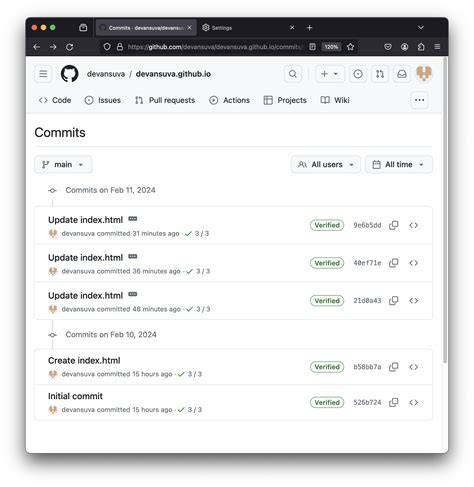The image size is (474, 487).
Task: Click the page vertical scrollbar
Action: tap(445, 211)
